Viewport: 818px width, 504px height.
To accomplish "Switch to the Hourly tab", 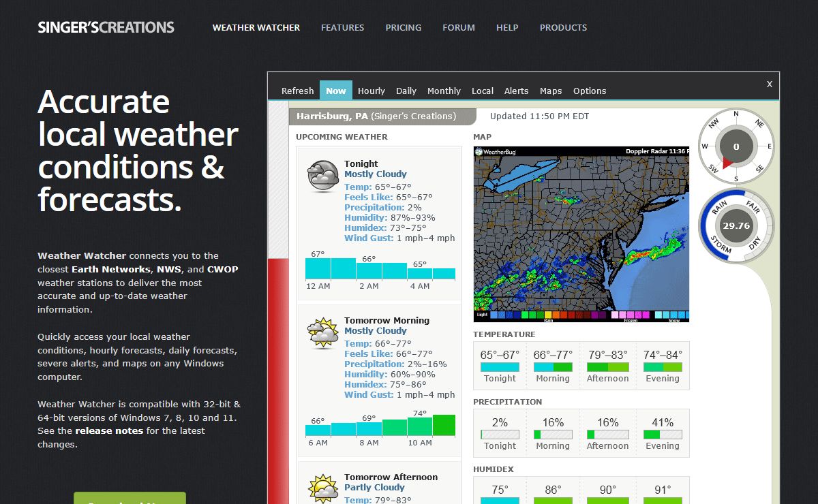I will [x=372, y=91].
